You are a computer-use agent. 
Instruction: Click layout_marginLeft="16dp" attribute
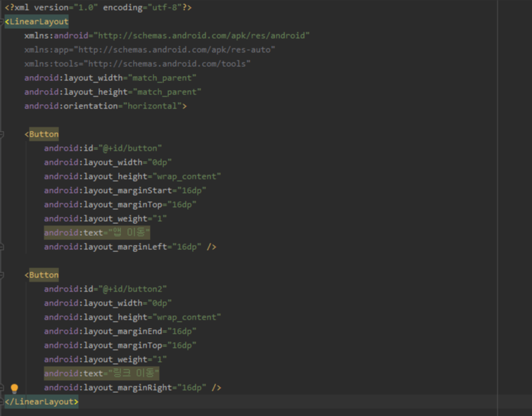click(x=122, y=247)
